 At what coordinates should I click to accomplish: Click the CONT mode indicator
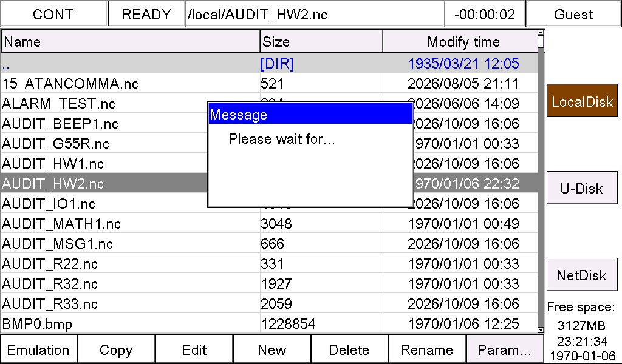coord(53,15)
